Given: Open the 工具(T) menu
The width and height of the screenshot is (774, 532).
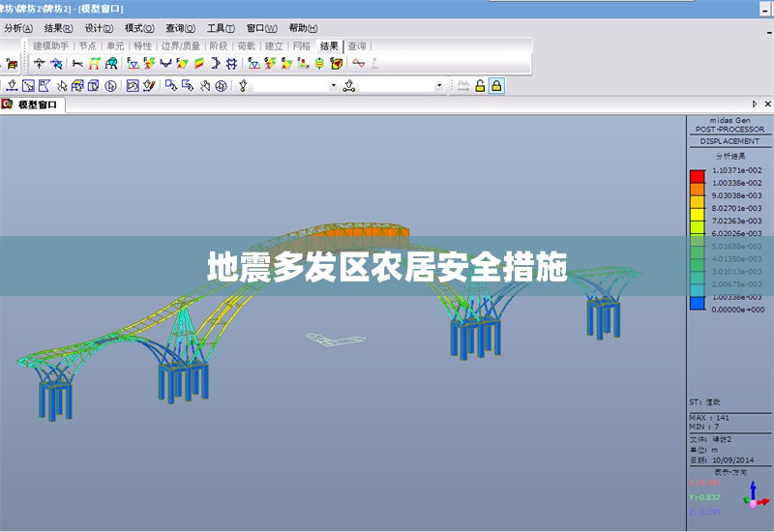Looking at the screenshot, I should (x=221, y=28).
